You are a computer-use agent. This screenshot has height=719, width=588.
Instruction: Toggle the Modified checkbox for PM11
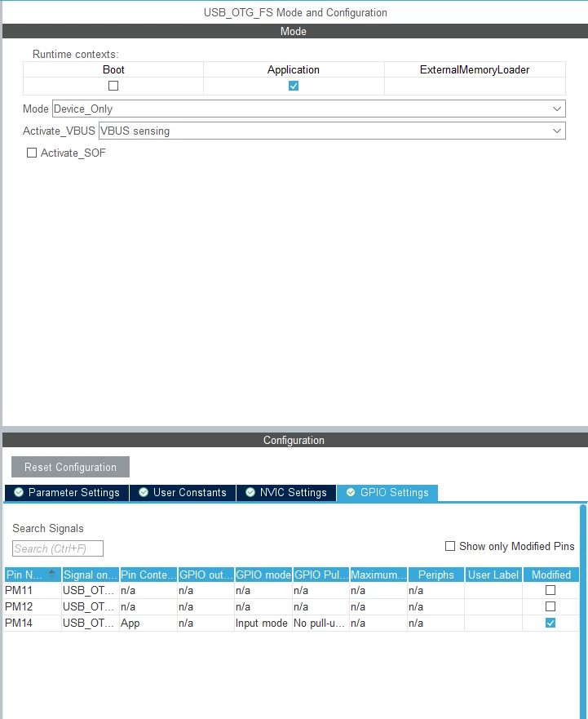tap(550, 590)
